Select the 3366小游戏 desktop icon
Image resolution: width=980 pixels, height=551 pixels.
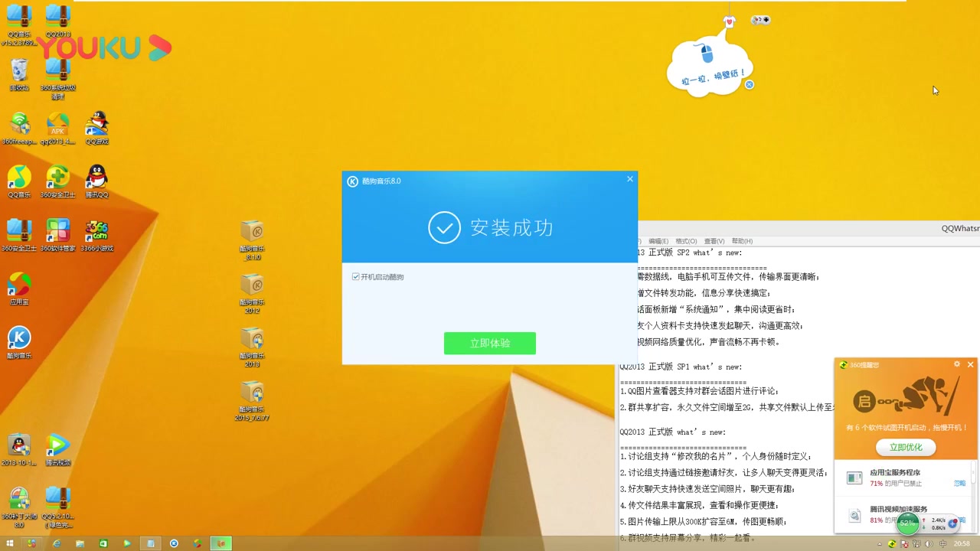pyautogui.click(x=96, y=235)
